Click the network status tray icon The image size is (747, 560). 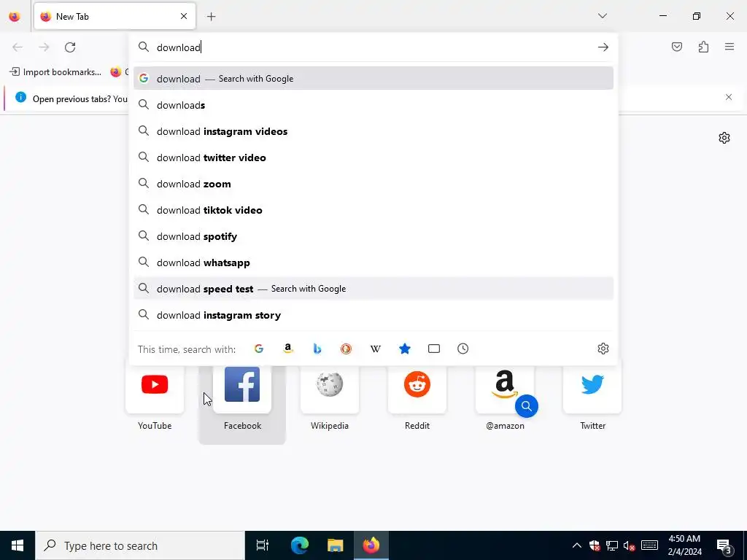click(x=612, y=545)
